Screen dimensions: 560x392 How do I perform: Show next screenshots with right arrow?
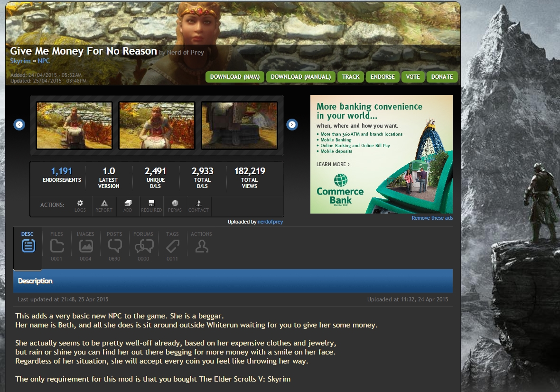pyautogui.click(x=292, y=125)
